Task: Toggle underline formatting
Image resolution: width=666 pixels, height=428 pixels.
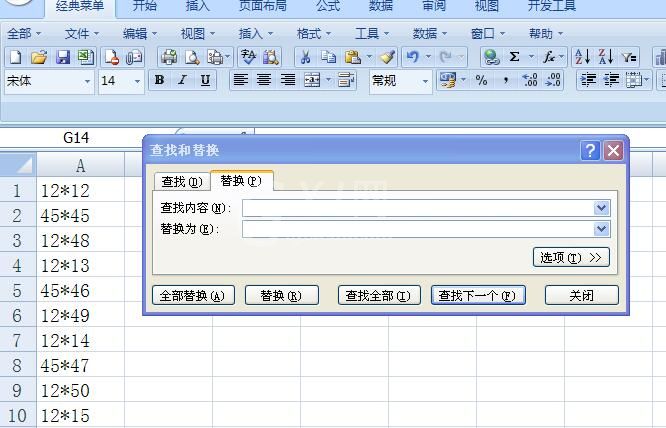Action: click(206, 80)
